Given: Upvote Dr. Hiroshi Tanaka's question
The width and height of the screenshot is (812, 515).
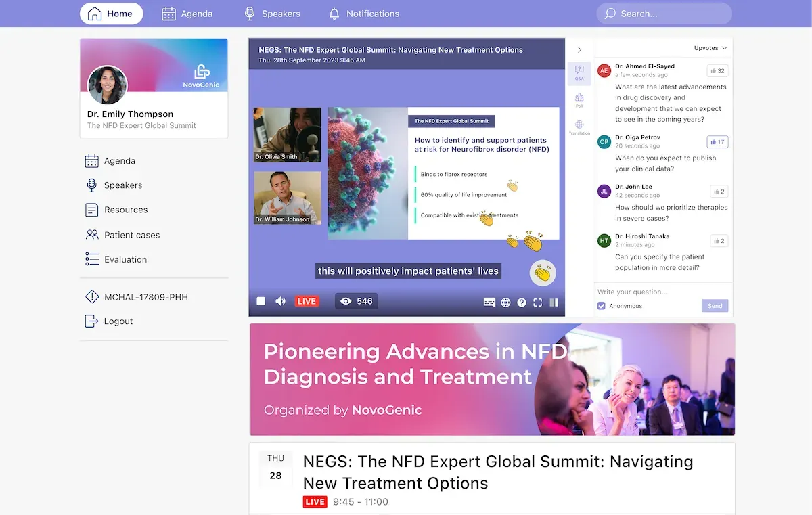Looking at the screenshot, I should (x=719, y=241).
